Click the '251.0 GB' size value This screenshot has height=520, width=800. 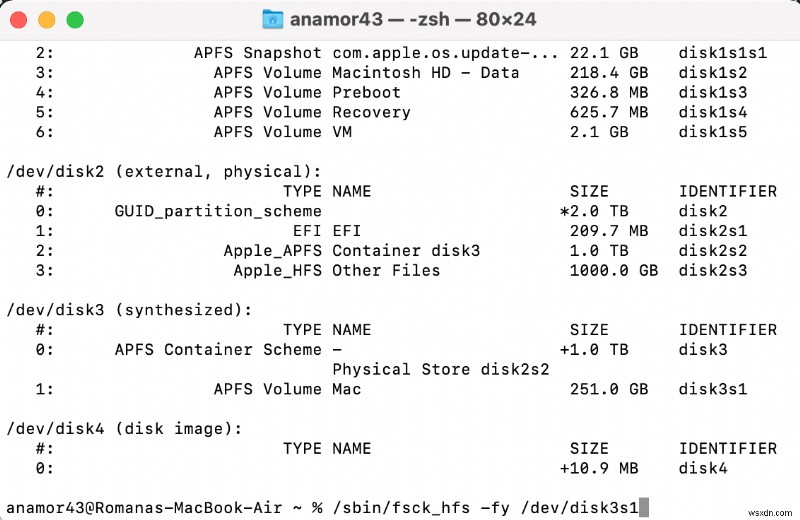point(608,389)
